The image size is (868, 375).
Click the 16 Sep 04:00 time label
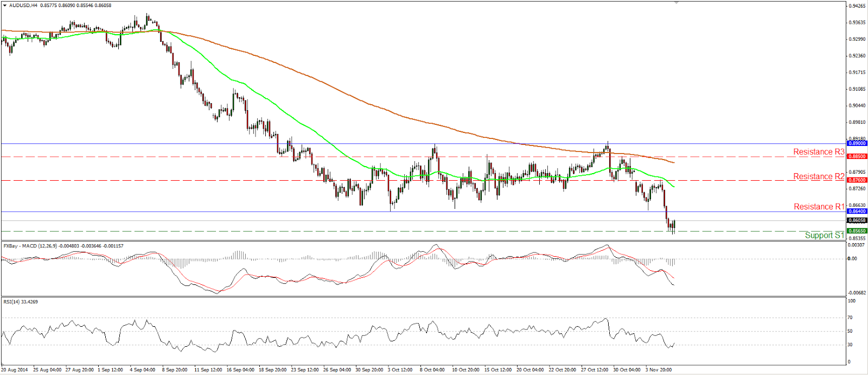tap(240, 370)
